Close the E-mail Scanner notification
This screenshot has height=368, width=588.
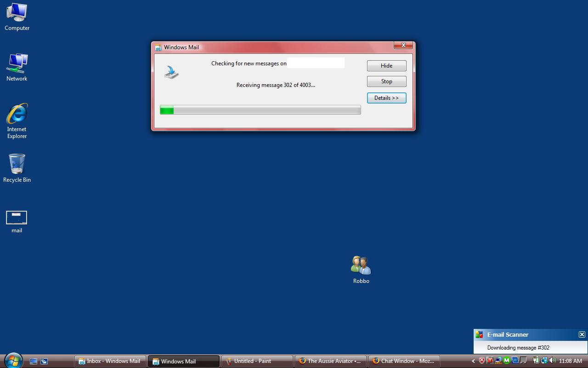point(582,334)
